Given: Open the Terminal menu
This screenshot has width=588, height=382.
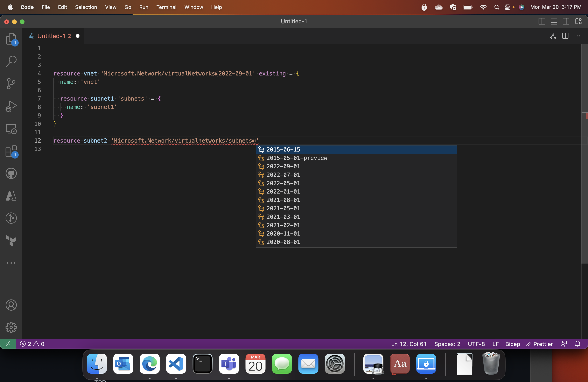Looking at the screenshot, I should [x=166, y=7].
